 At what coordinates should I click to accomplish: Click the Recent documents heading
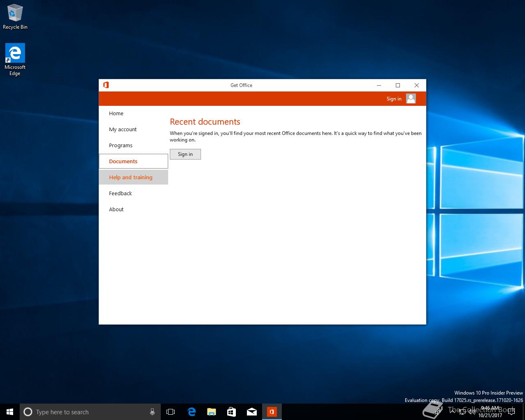205,122
